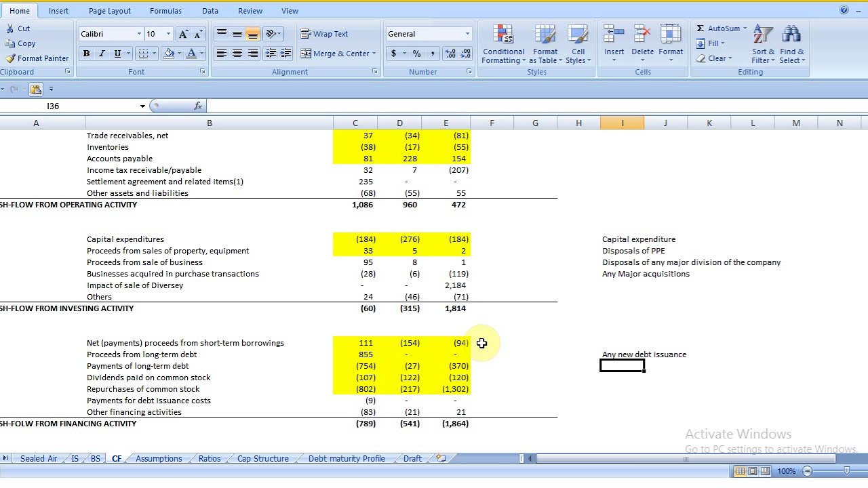Toggle Bottom Align (highlighted)
The image size is (868, 488).
point(252,34)
